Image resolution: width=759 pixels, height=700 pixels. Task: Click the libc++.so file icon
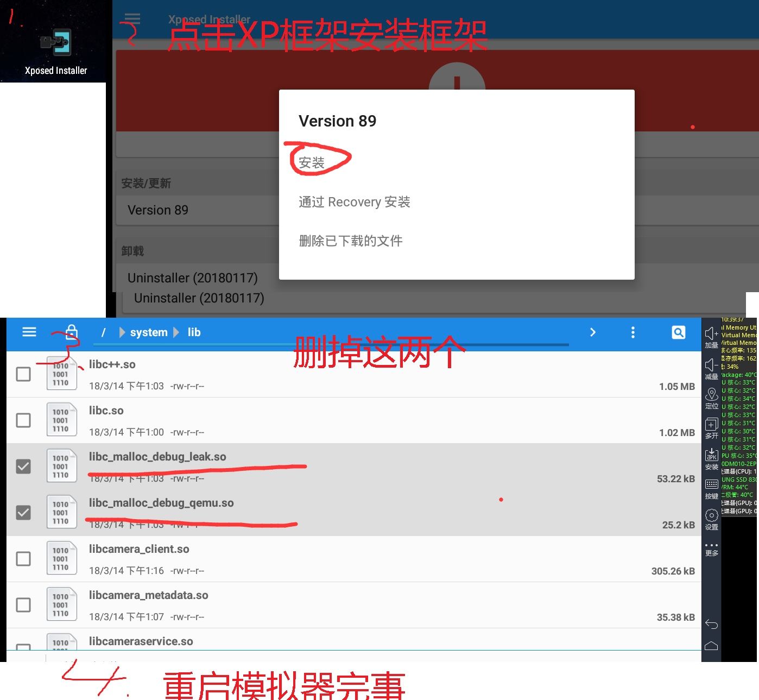[x=61, y=374]
